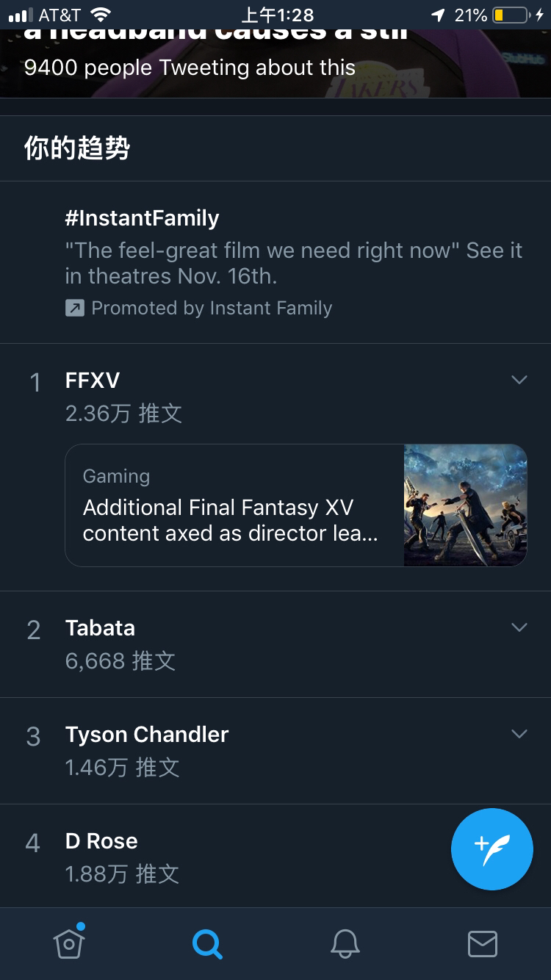551x980 pixels.
Task: Tap the compose tweet floating button
Action: 491,849
